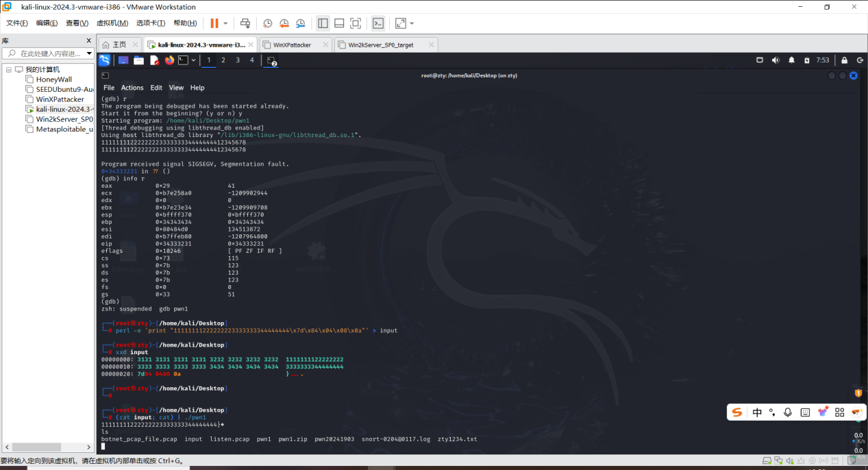This screenshot has height=470, width=868.
Task: Open the 帮助(H) menu
Action: (185, 23)
